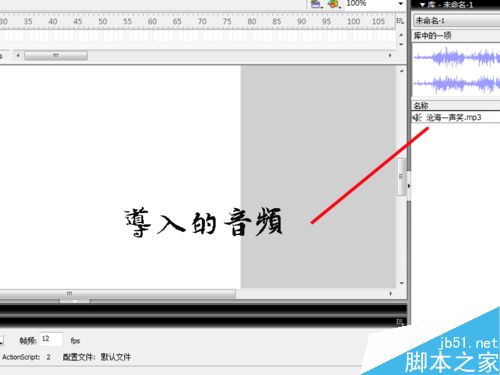Screen dimensions: 500x375
Task: Click the timeline horizontal scroll right arrow
Action: click(x=390, y=55)
